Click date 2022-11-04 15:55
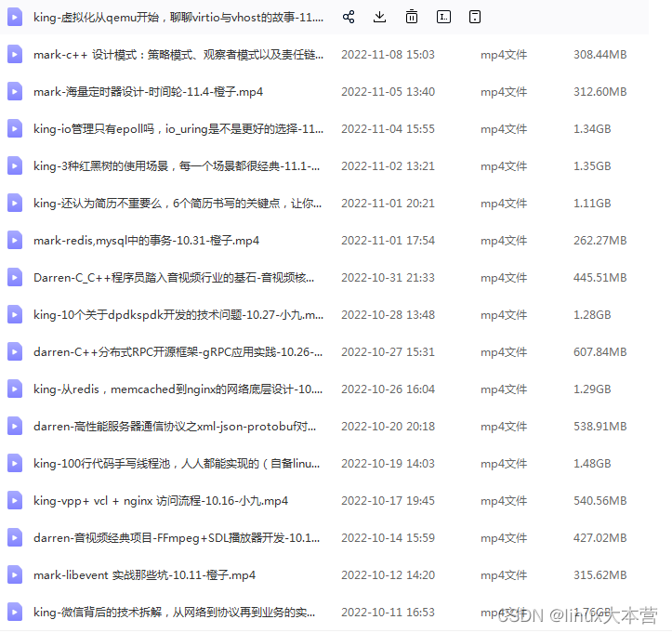This screenshot has height=633, width=672. pyautogui.click(x=388, y=128)
